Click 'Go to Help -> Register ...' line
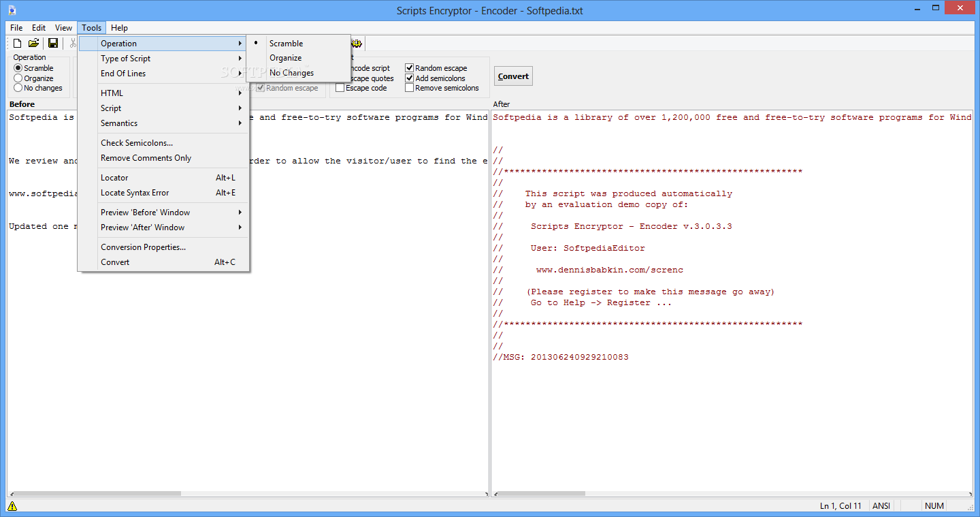Screen dimensions: 980x517 [x=601, y=302]
